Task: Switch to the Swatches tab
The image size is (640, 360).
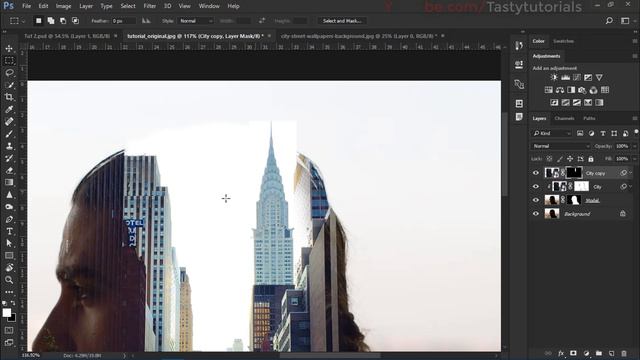Action: point(563,41)
